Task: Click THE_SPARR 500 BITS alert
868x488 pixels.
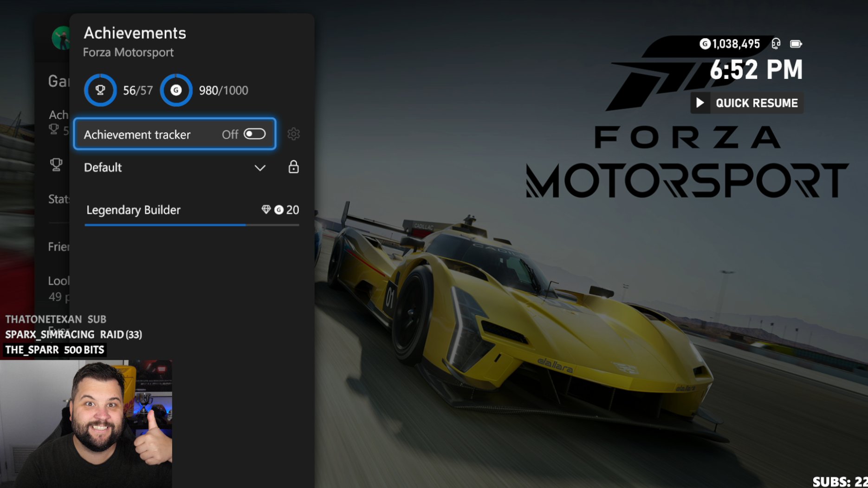Action: tap(55, 350)
